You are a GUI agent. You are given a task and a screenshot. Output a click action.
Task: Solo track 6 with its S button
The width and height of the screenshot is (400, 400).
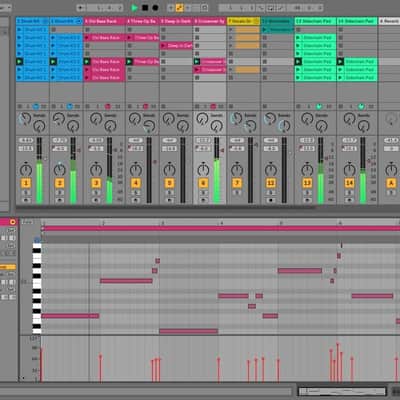[203, 193]
